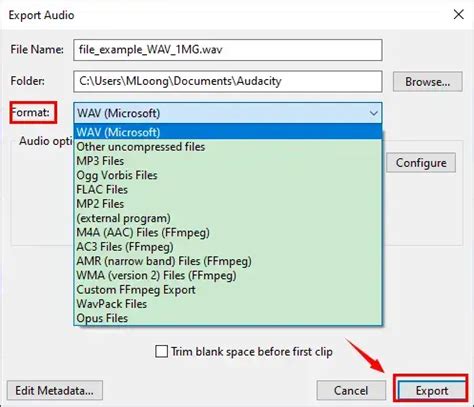Select MP3 Files format option
Viewport: 474px width, 407px height.
point(228,161)
